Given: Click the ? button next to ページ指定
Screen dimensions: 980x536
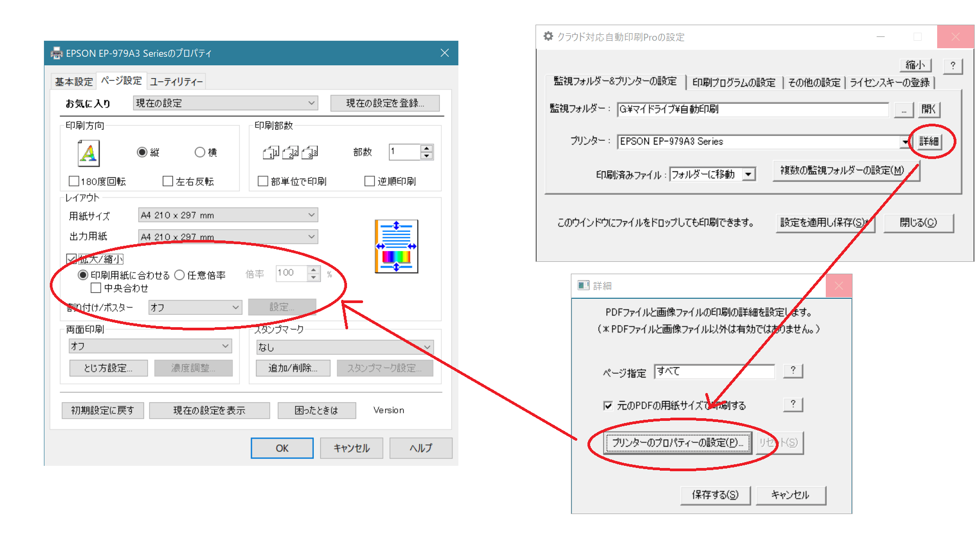Looking at the screenshot, I should (793, 371).
